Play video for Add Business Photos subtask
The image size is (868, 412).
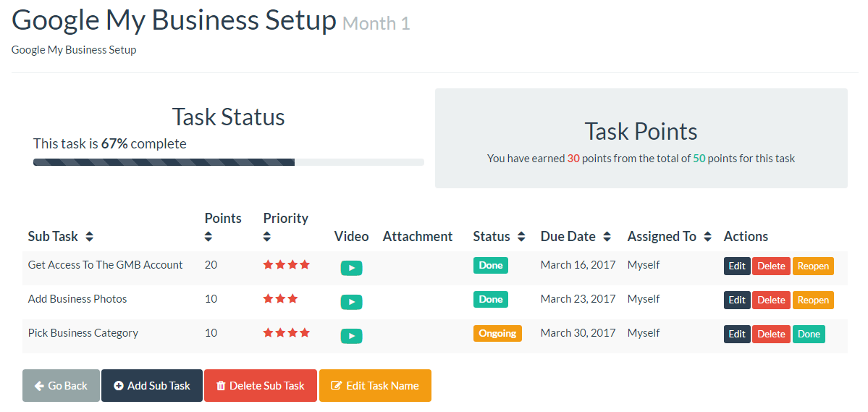pyautogui.click(x=351, y=302)
